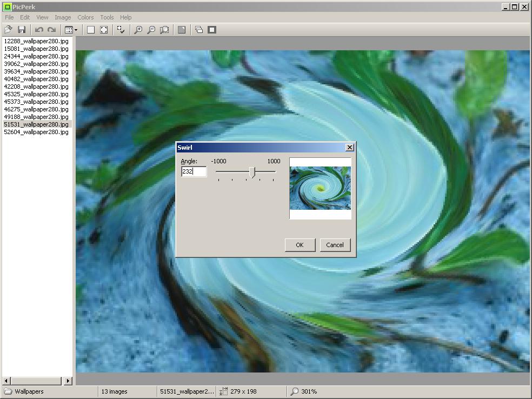The width and height of the screenshot is (532, 399).
Task: Click the thumbnail grid view icon
Action: point(69,30)
